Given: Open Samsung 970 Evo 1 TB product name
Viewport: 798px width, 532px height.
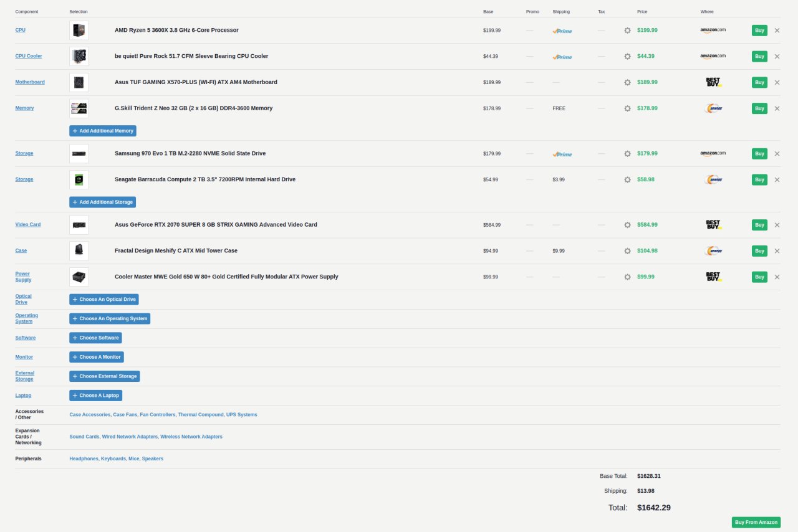Looking at the screenshot, I should coord(190,153).
